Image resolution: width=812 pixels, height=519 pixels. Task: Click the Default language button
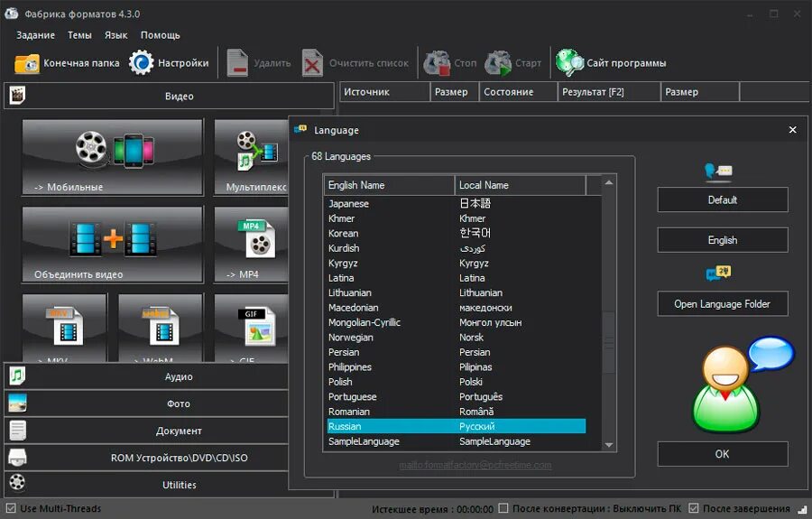tap(723, 199)
